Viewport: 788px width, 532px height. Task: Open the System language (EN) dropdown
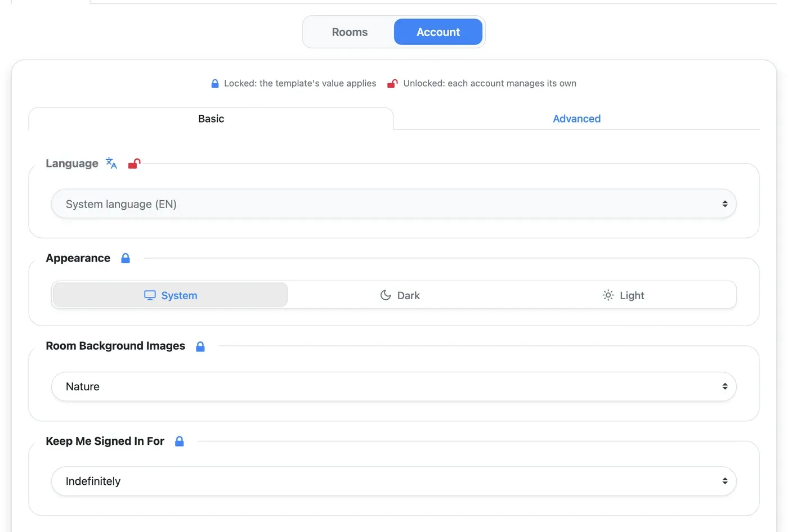394,204
